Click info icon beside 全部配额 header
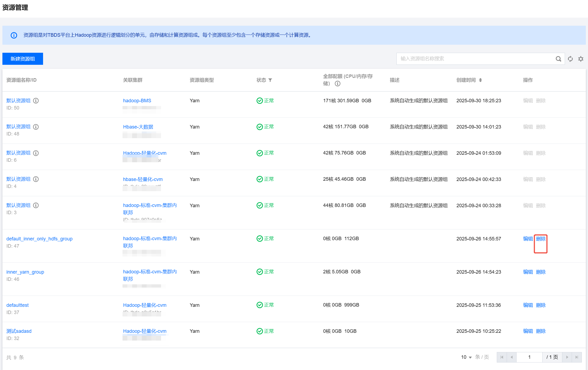This screenshot has height=370, width=588. pyautogui.click(x=338, y=84)
